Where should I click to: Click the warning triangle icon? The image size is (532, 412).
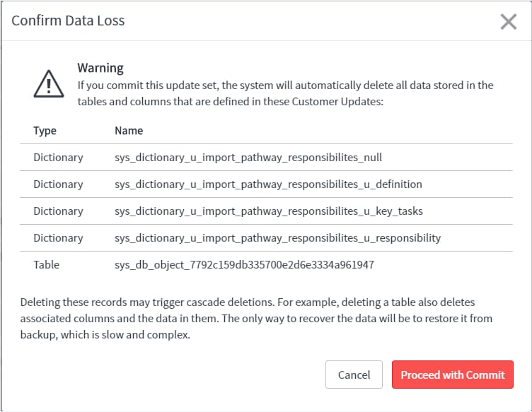tap(49, 84)
